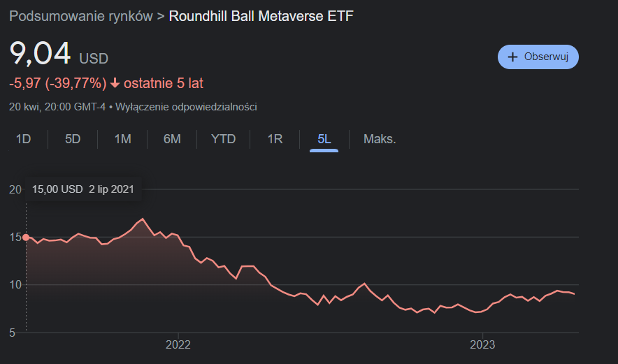The height and width of the screenshot is (364, 618).
Task: Open the Podsumowanie rynków breadcrumb link
Action: pyautogui.click(x=81, y=16)
